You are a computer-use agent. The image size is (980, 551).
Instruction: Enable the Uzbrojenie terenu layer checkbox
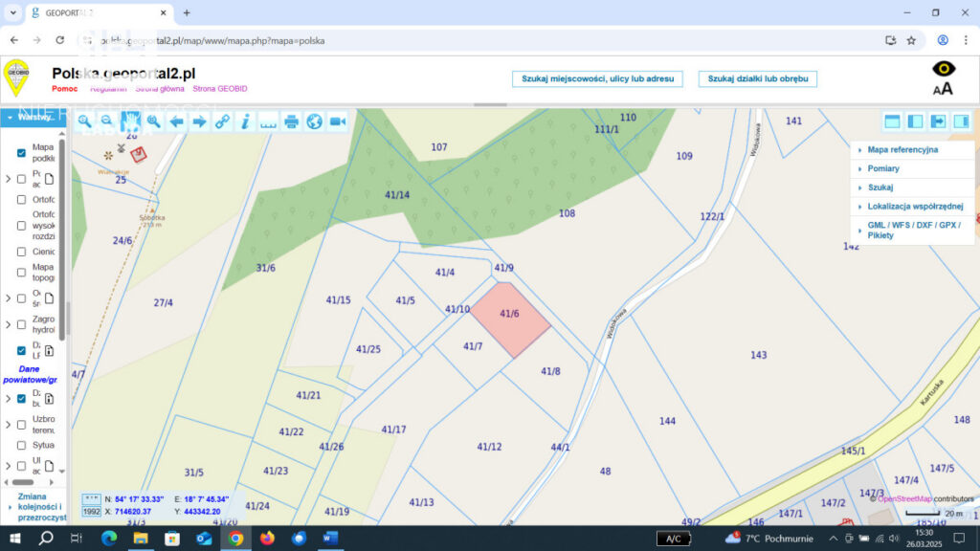21,420
